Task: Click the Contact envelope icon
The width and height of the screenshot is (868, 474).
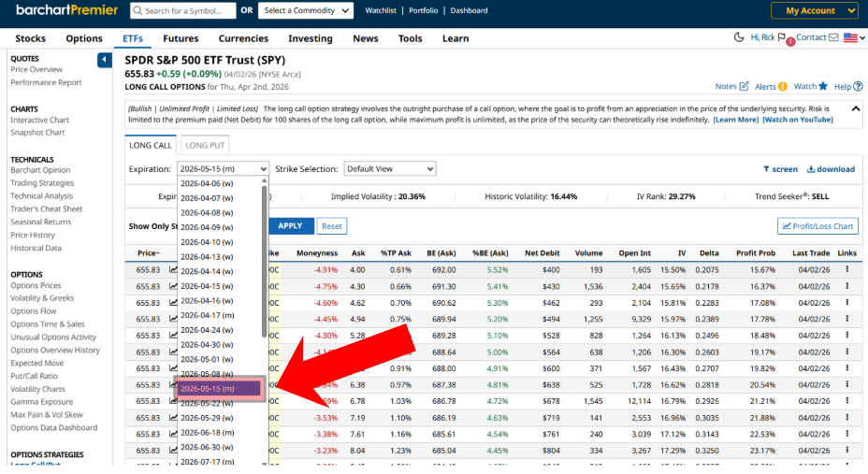Action: pyautogui.click(x=833, y=37)
